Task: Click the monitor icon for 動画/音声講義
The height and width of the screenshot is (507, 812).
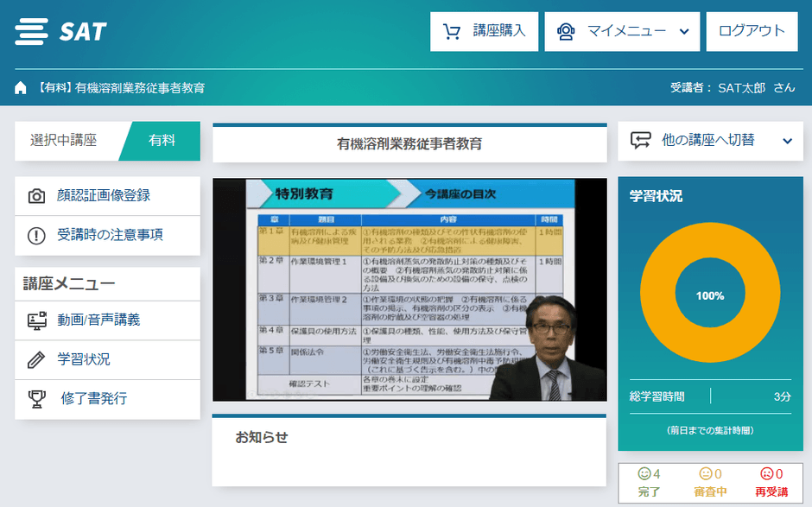Action: pyautogui.click(x=36, y=320)
